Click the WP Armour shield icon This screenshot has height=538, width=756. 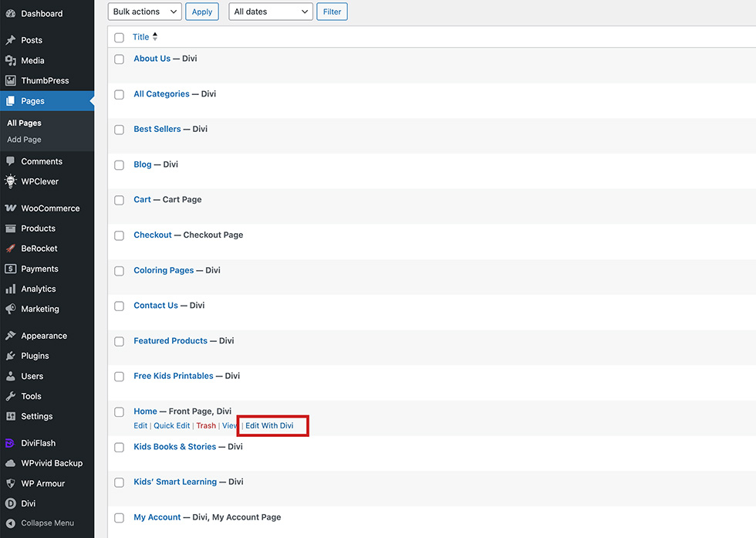point(11,483)
